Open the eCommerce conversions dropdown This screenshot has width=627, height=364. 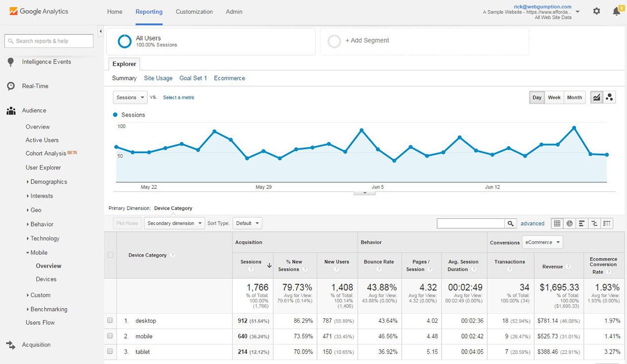click(542, 243)
